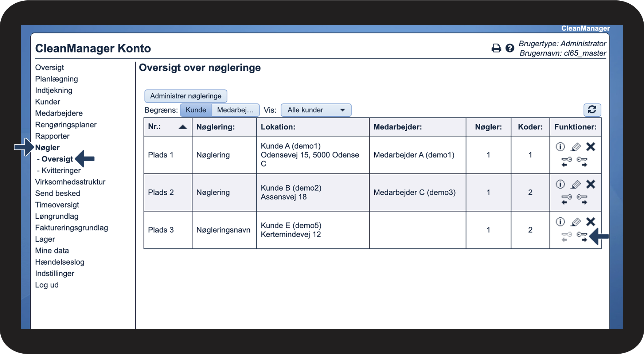Show info for Plads 1 key ring
The height and width of the screenshot is (354, 644).
560,147
